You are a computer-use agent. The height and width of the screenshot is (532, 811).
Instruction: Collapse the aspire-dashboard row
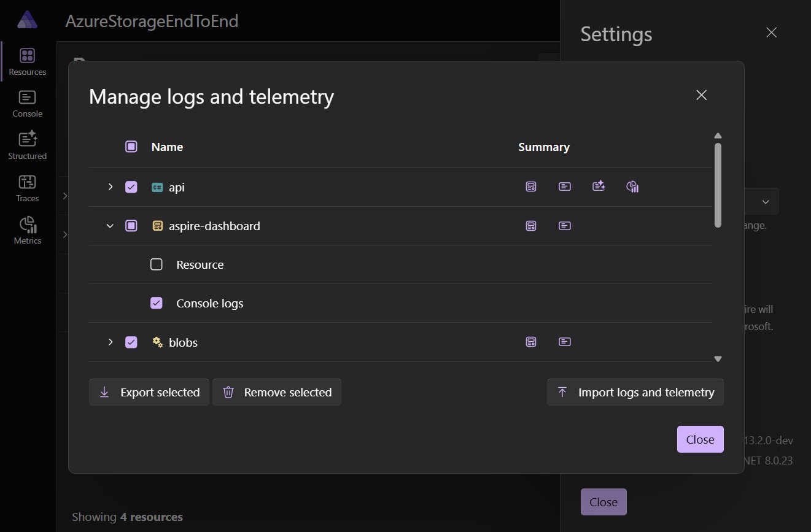pos(110,225)
